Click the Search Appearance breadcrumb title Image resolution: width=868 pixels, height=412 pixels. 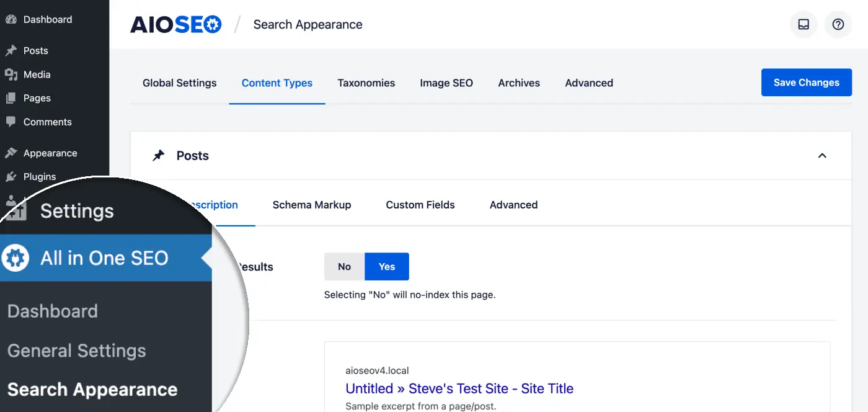click(x=308, y=25)
